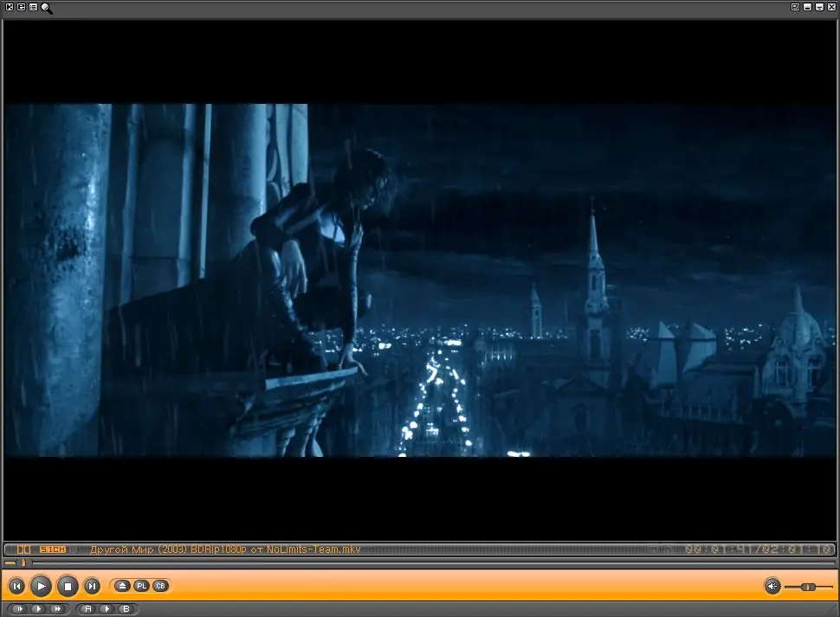Jump to the middle of the seek bar
840x617 pixels.
[420, 562]
